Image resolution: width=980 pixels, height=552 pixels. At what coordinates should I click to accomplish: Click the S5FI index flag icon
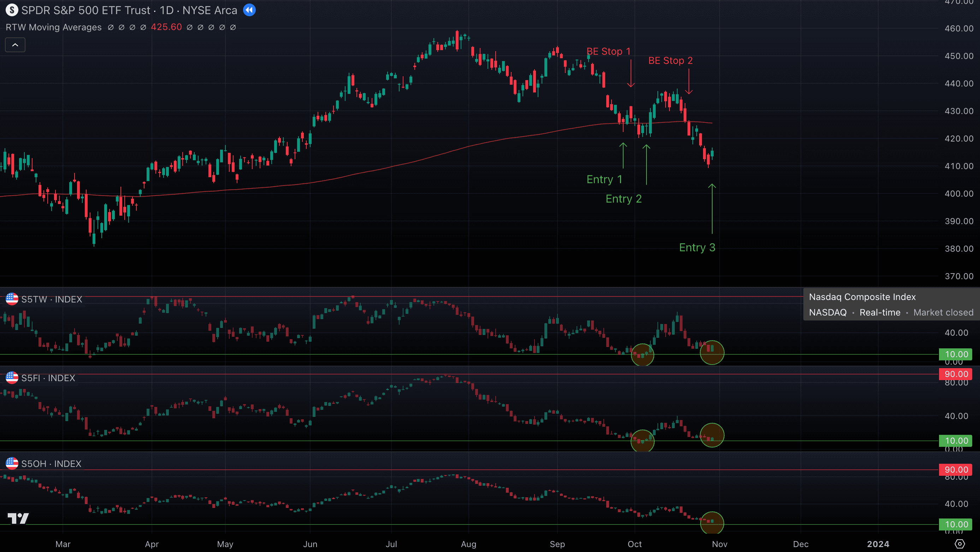12,378
